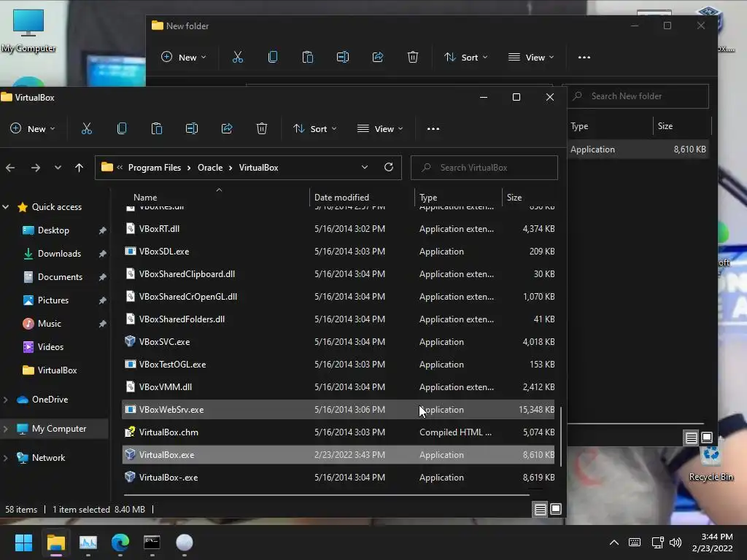The width and height of the screenshot is (747, 560).
Task: Select Pictures in navigation pane
Action: (x=53, y=300)
